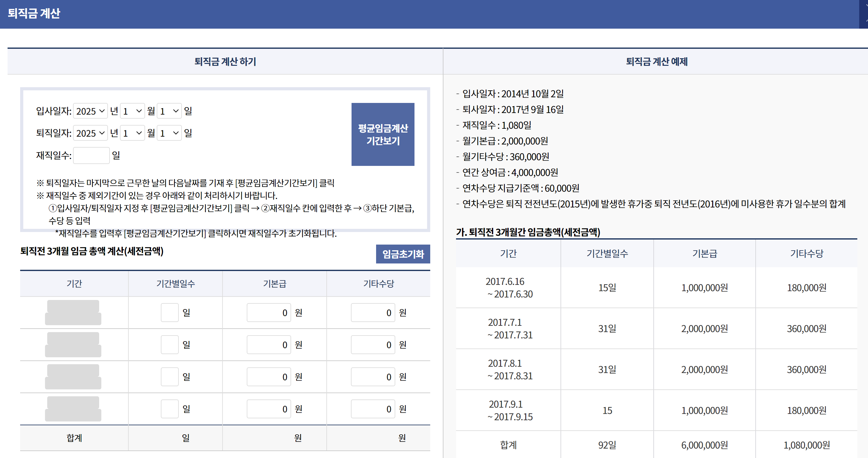Open the 입사일자 day dropdown
The image size is (868, 458).
click(x=169, y=111)
